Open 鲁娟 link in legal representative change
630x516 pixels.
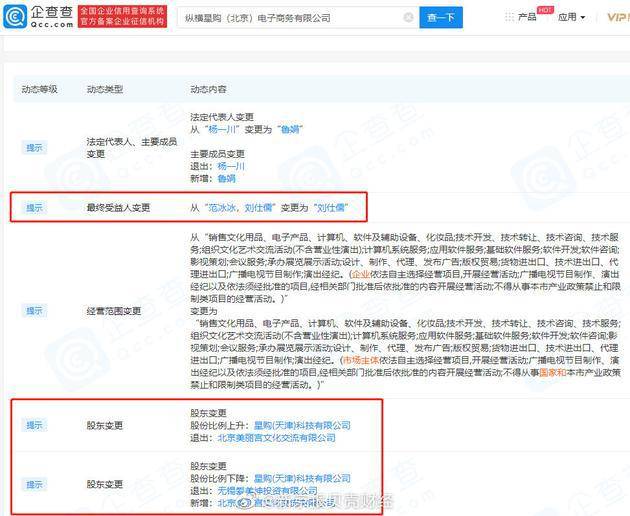(x=290, y=129)
